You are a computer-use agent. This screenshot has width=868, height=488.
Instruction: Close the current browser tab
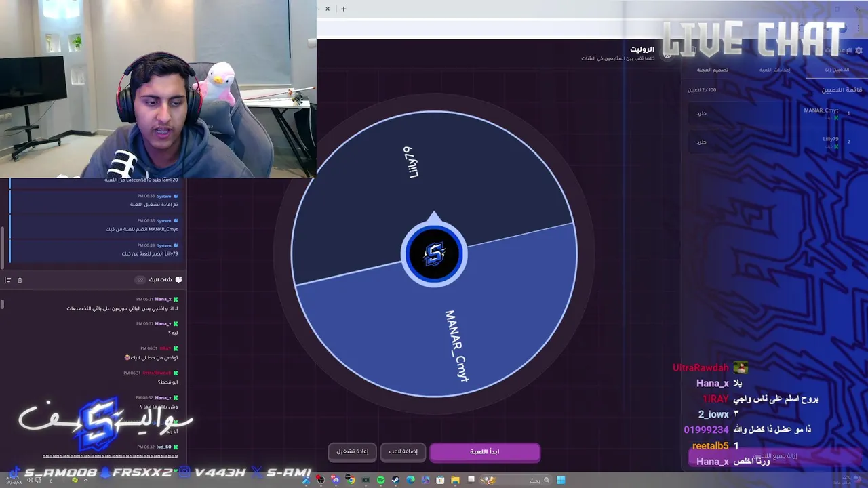pos(328,9)
